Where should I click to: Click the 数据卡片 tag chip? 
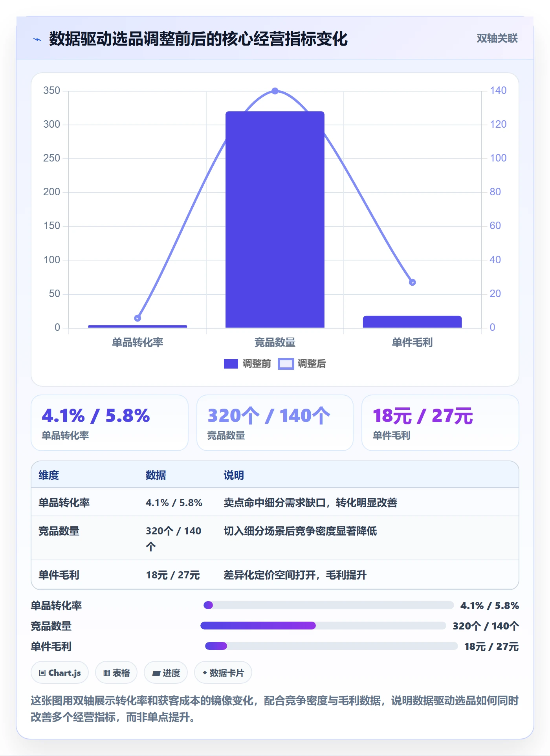pos(223,673)
